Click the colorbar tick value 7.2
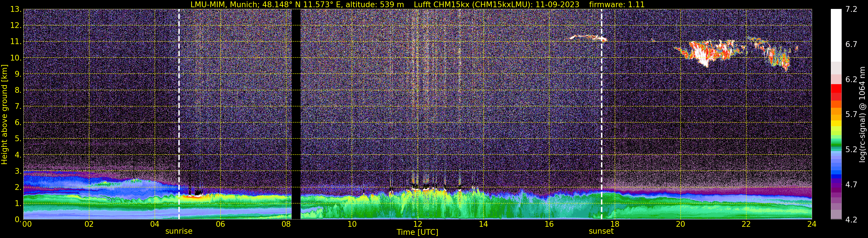Viewport: 868px width, 238px height. pyautogui.click(x=851, y=9)
